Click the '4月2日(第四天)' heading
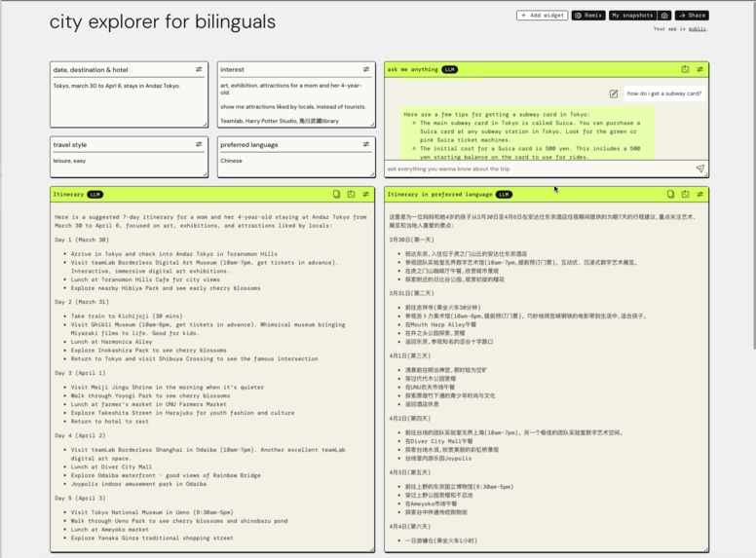 click(x=410, y=419)
